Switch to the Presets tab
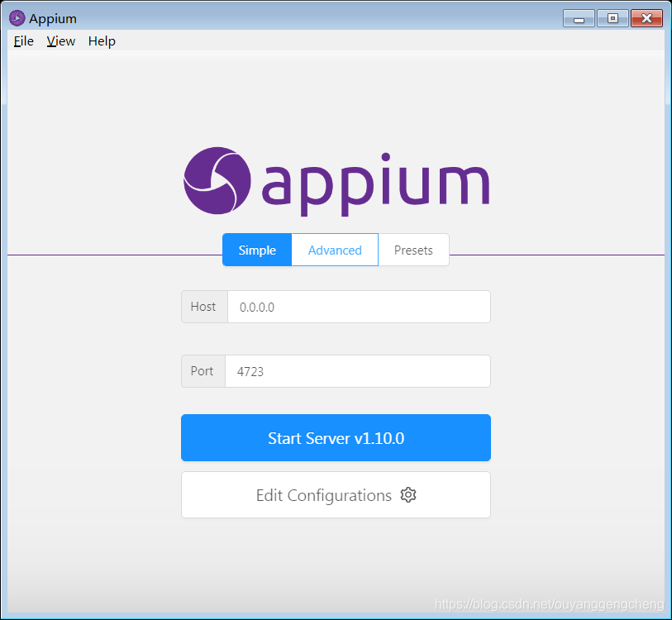672x620 pixels. (413, 250)
